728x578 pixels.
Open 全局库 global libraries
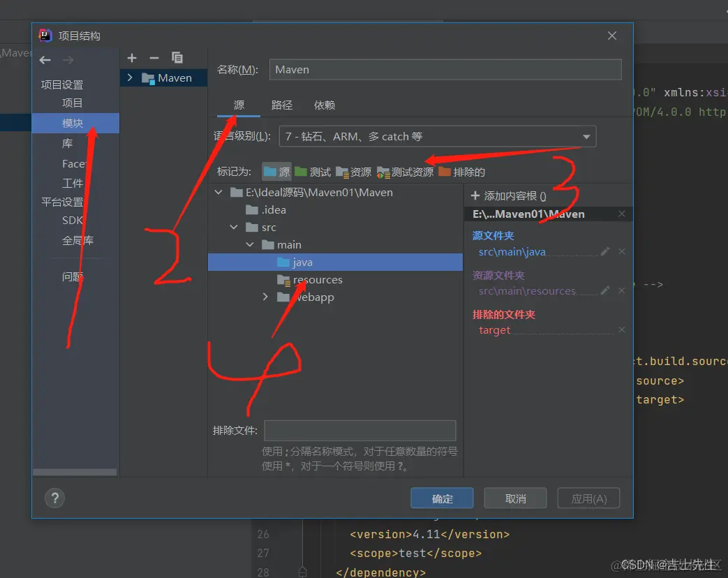point(77,241)
